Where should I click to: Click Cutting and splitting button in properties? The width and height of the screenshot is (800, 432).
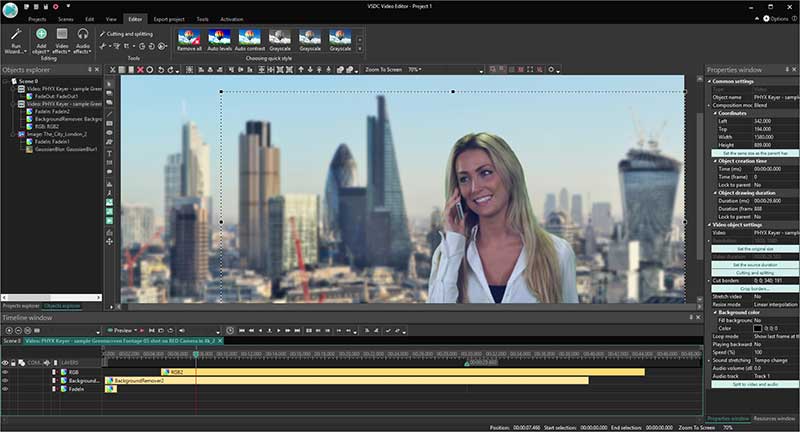[x=755, y=273]
